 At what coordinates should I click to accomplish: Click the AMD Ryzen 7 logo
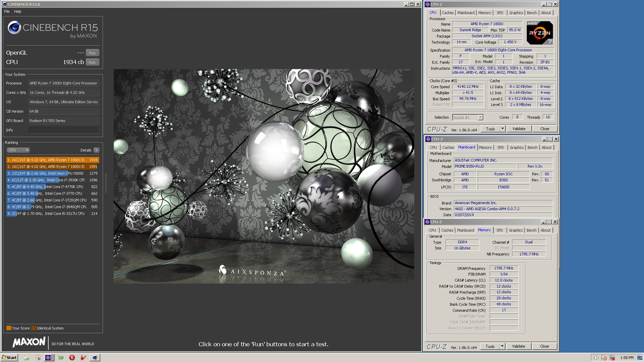[540, 33]
